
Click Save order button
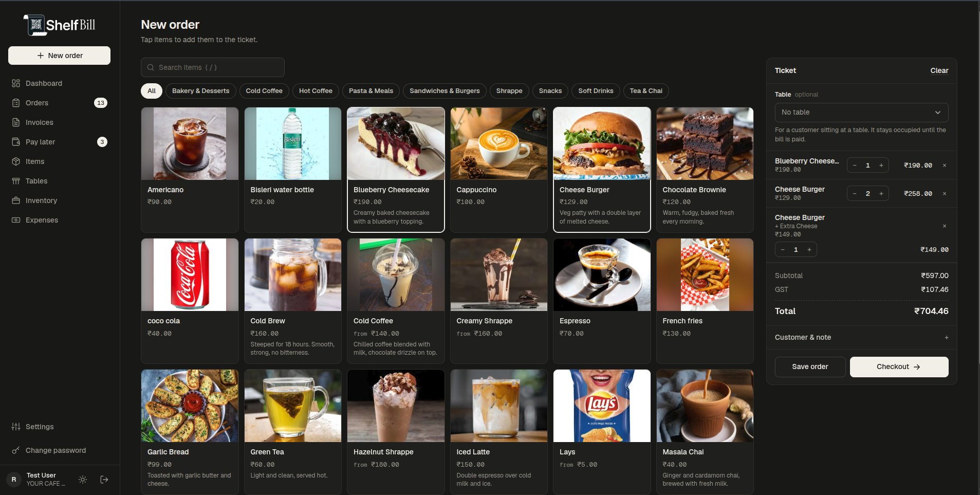click(x=810, y=367)
